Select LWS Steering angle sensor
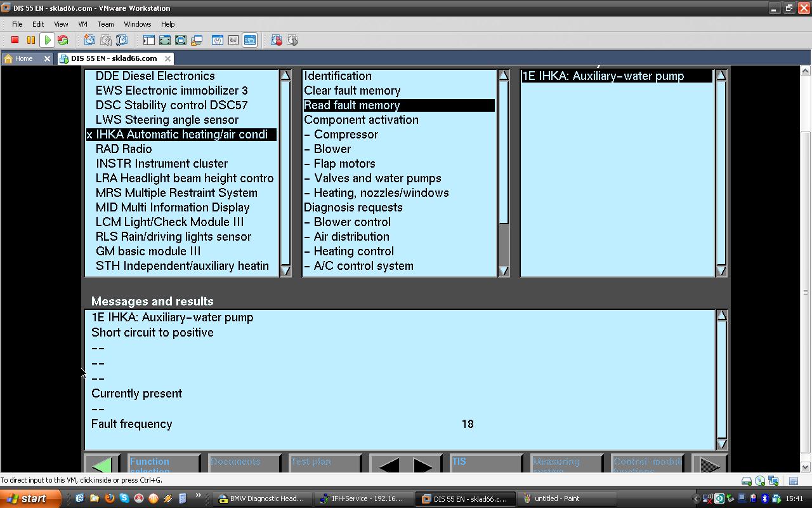This screenshot has width=812, height=508. pyautogui.click(x=181, y=120)
